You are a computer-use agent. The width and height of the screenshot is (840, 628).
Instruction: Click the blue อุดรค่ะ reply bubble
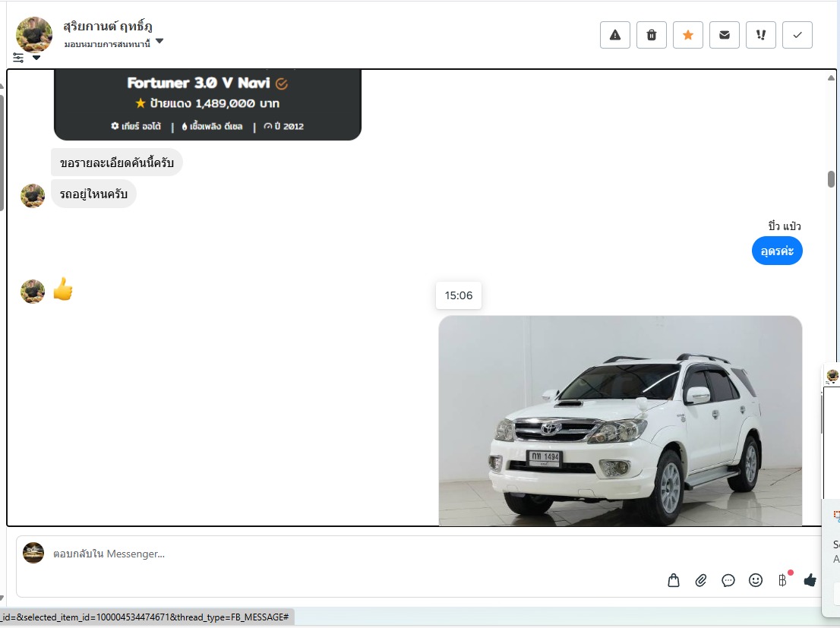click(x=777, y=251)
